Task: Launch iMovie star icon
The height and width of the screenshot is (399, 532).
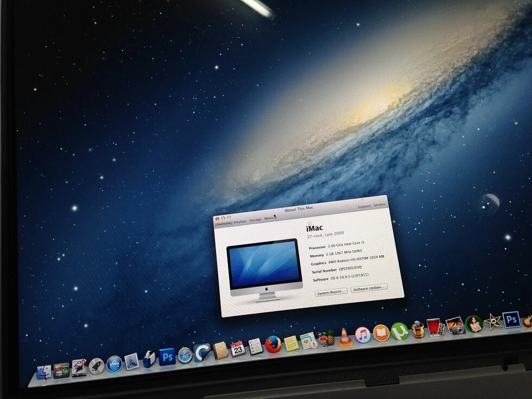Action: 493,321
